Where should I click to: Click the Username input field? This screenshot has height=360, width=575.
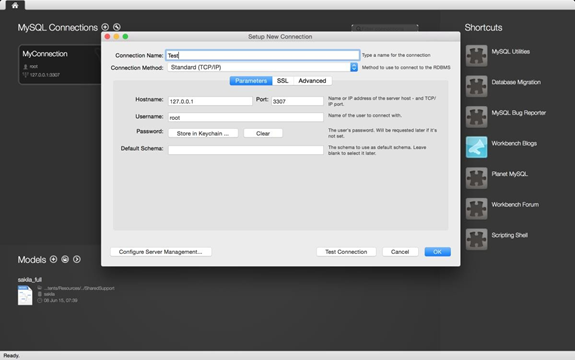click(x=246, y=117)
